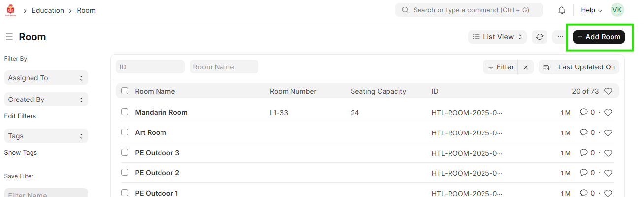Click the Edit Filters link

(x=20, y=116)
